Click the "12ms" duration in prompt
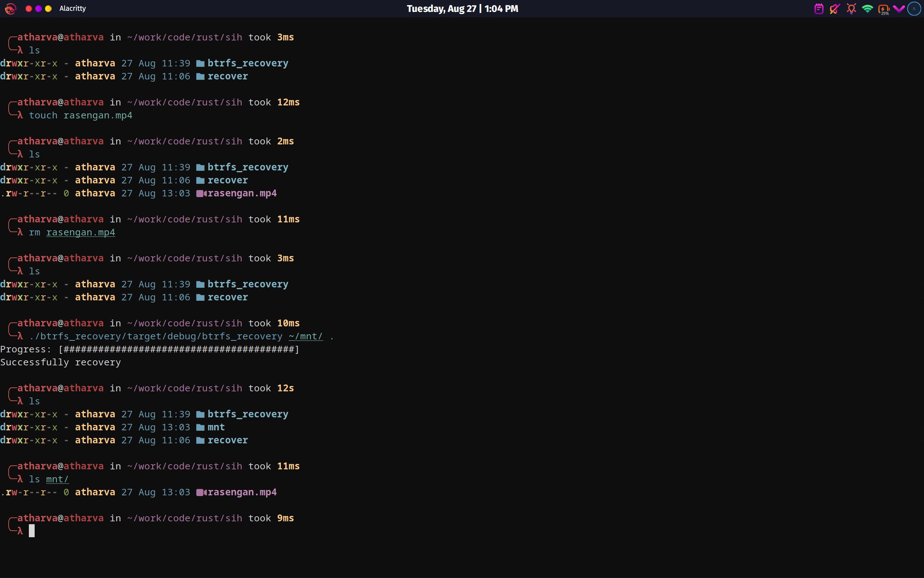The image size is (924, 578). (288, 103)
